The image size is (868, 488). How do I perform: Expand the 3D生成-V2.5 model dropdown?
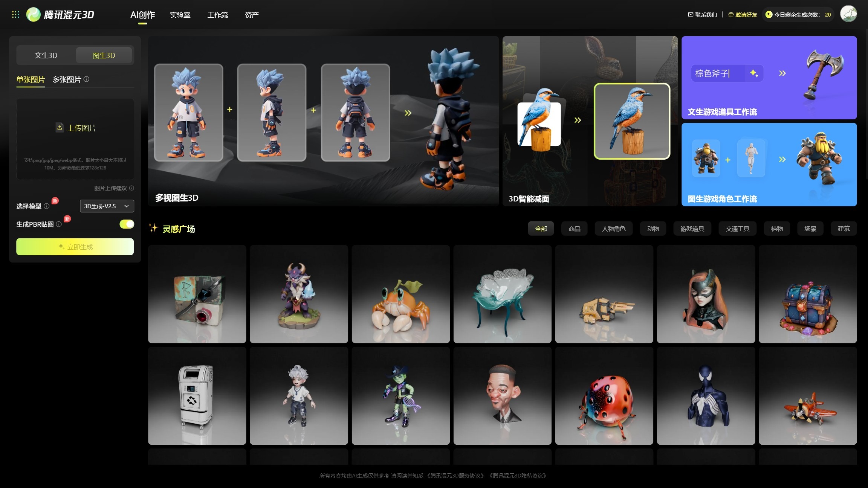pos(107,206)
